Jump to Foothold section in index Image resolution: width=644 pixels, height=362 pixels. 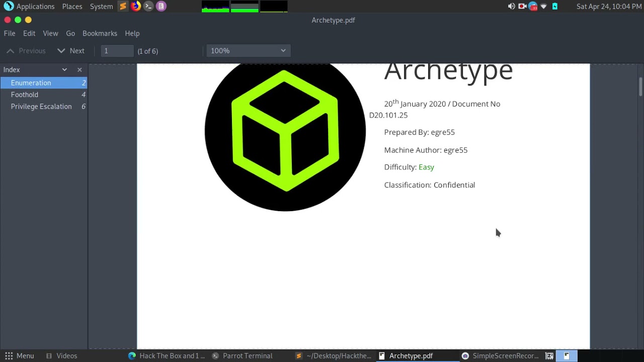[44, 95]
